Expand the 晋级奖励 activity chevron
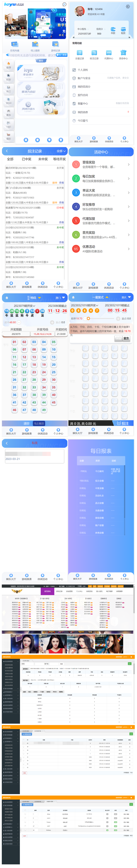137x868 pixels. pyautogui.click(x=129, y=164)
